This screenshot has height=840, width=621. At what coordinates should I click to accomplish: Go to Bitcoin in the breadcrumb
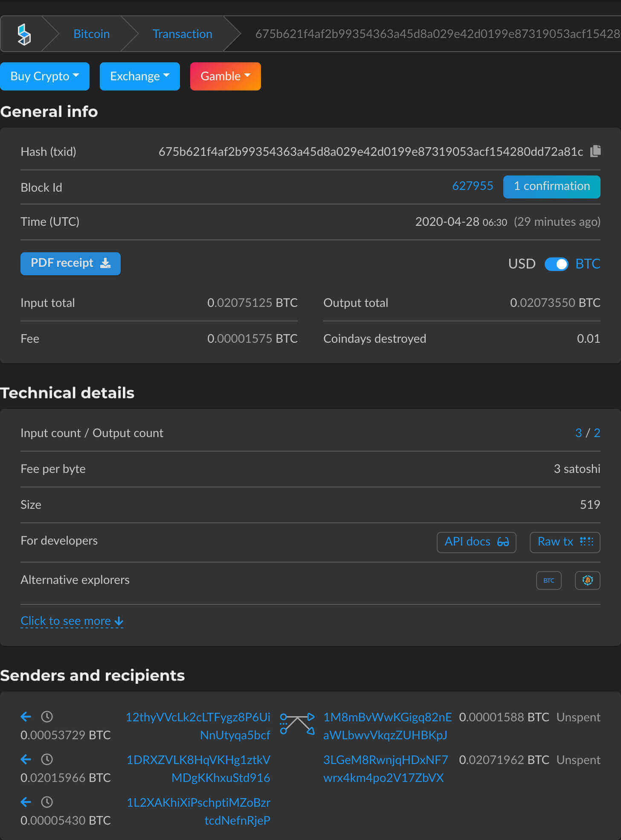91,34
